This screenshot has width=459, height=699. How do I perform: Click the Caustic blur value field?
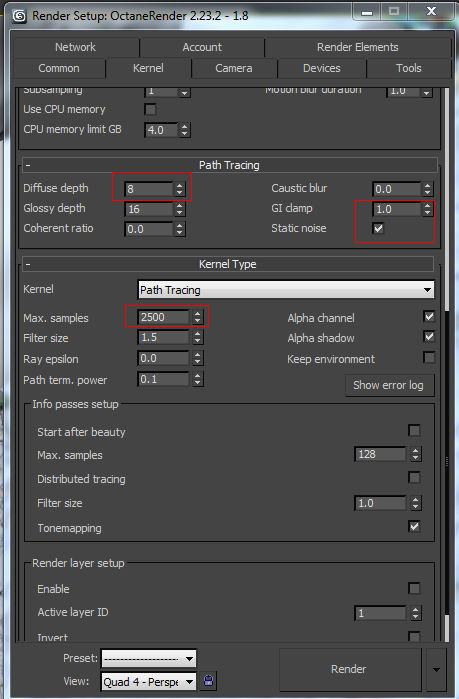pyautogui.click(x=397, y=189)
